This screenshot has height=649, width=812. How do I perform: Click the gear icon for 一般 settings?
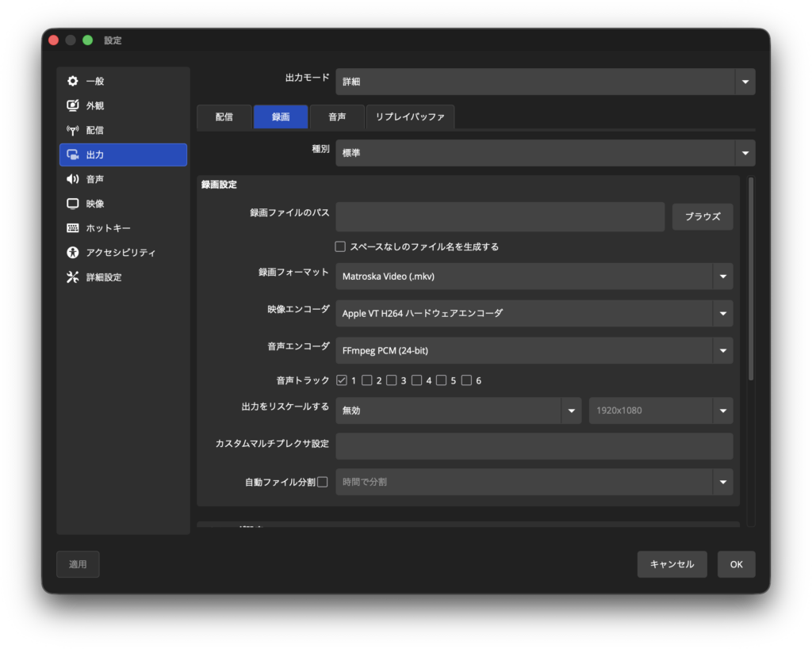tap(73, 81)
